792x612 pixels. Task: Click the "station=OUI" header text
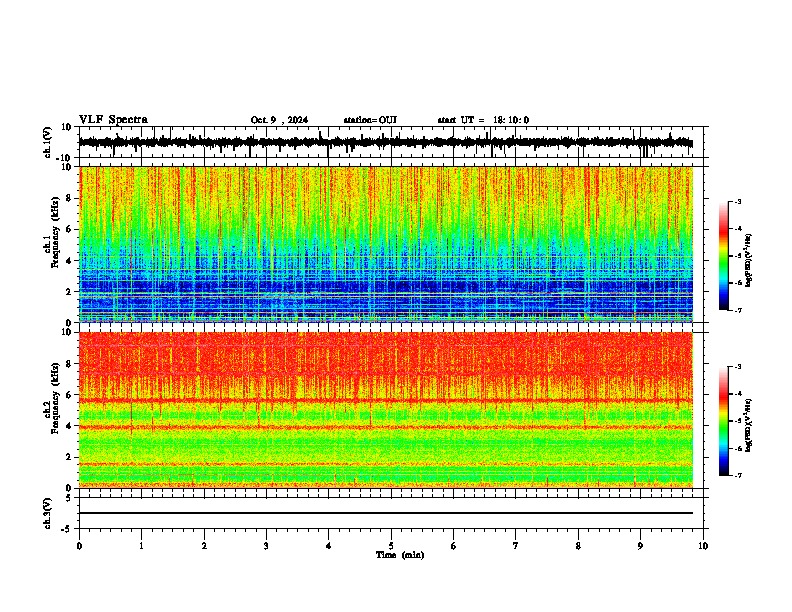(370, 120)
